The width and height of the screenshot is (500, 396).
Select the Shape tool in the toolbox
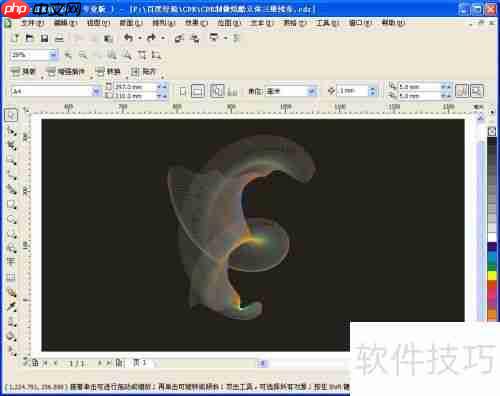[x=11, y=131]
